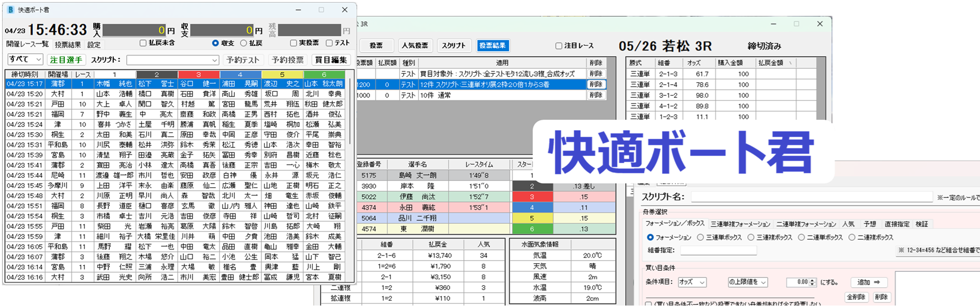Image resolution: width=980 pixels, height=306 pixels.
Task: Open the オッズ condition item dropdown
Action: (x=692, y=282)
